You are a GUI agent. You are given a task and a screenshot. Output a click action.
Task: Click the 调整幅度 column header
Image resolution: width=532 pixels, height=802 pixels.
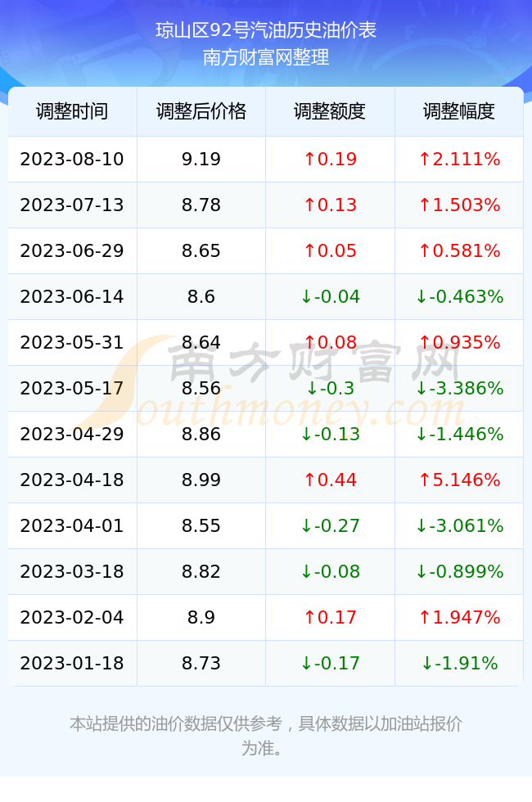click(459, 111)
